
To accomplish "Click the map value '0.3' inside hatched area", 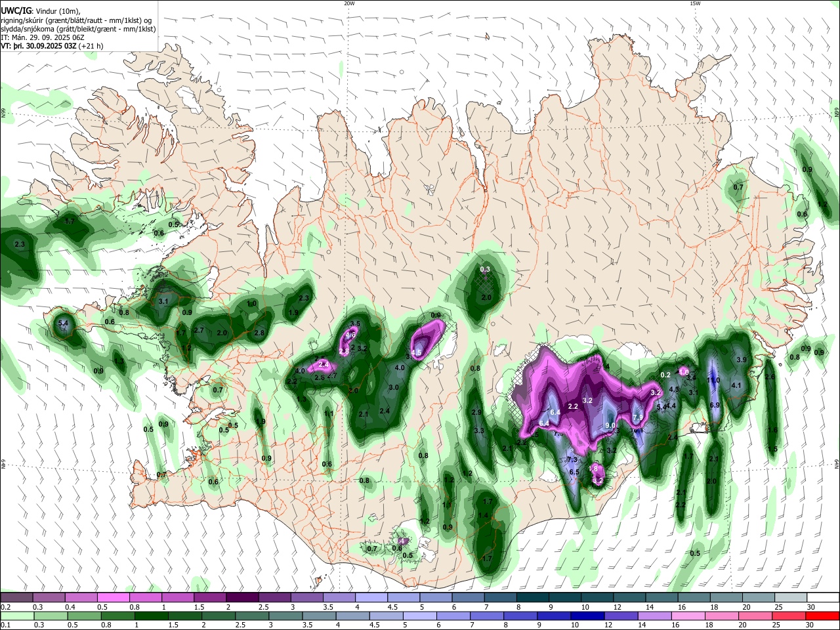I will pyautogui.click(x=485, y=270).
